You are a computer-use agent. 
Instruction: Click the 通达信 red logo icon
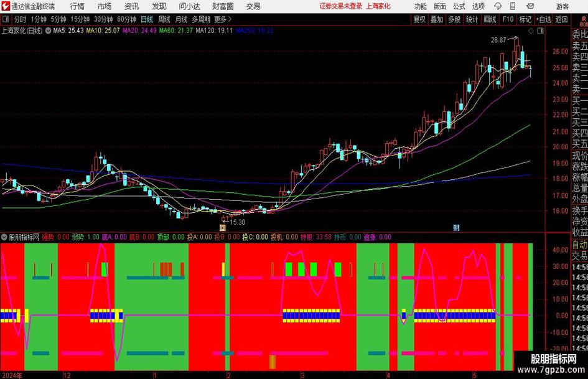click(6, 6)
